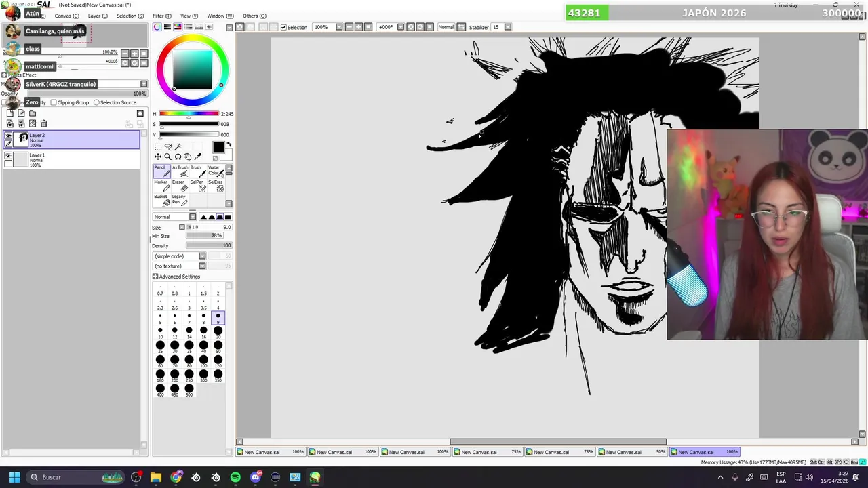
Task: Pick the lasso selection tool
Action: [168, 147]
